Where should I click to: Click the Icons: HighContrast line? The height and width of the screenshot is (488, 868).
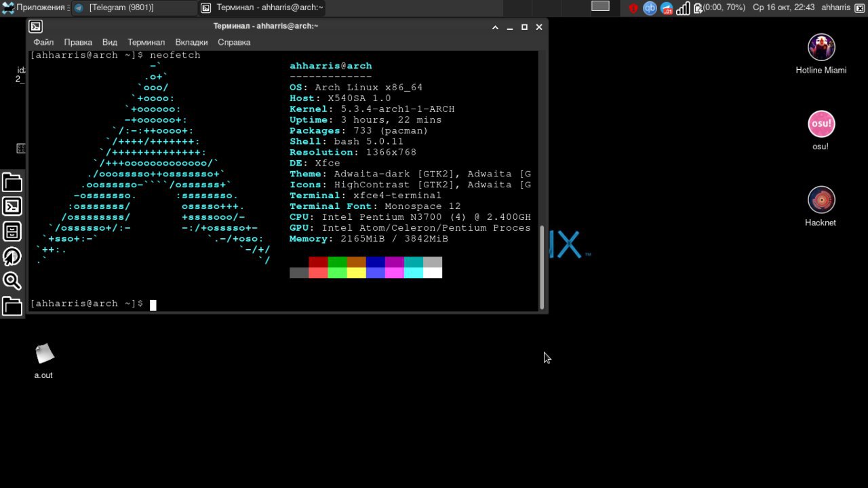coord(410,185)
